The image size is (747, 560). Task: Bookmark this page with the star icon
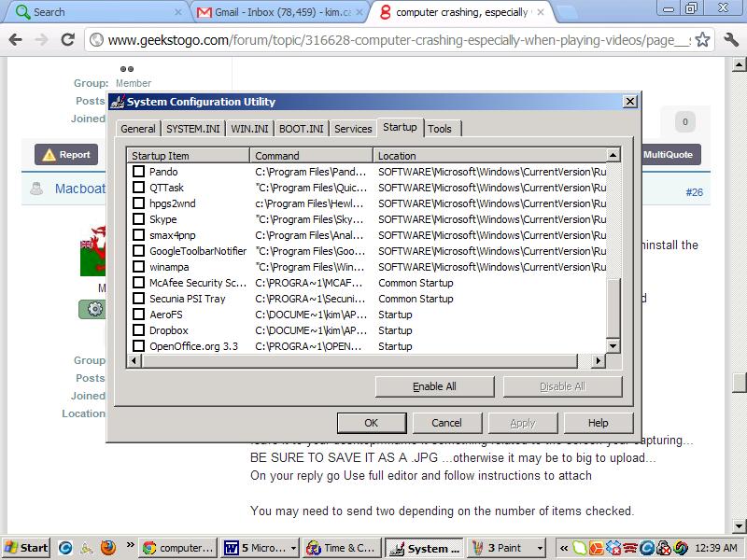(x=703, y=39)
